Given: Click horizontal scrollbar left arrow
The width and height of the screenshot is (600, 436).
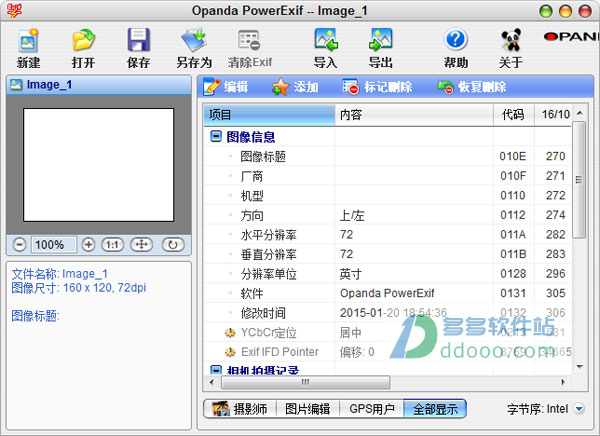Looking at the screenshot, I should click(x=212, y=382).
